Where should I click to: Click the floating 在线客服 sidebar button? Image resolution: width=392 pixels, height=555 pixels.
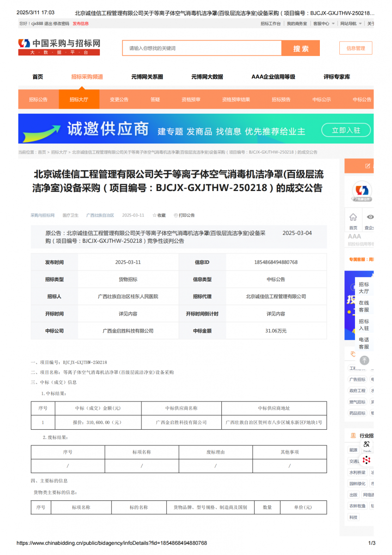pyautogui.click(x=364, y=306)
